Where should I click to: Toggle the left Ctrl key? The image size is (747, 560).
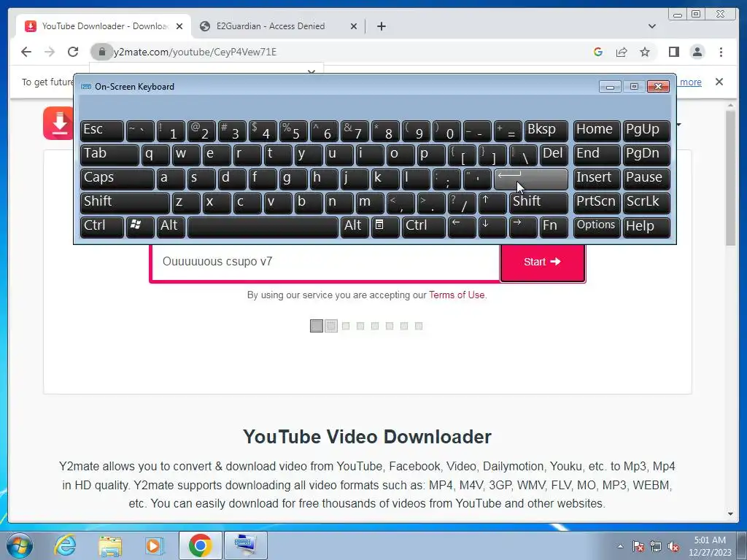(x=102, y=227)
